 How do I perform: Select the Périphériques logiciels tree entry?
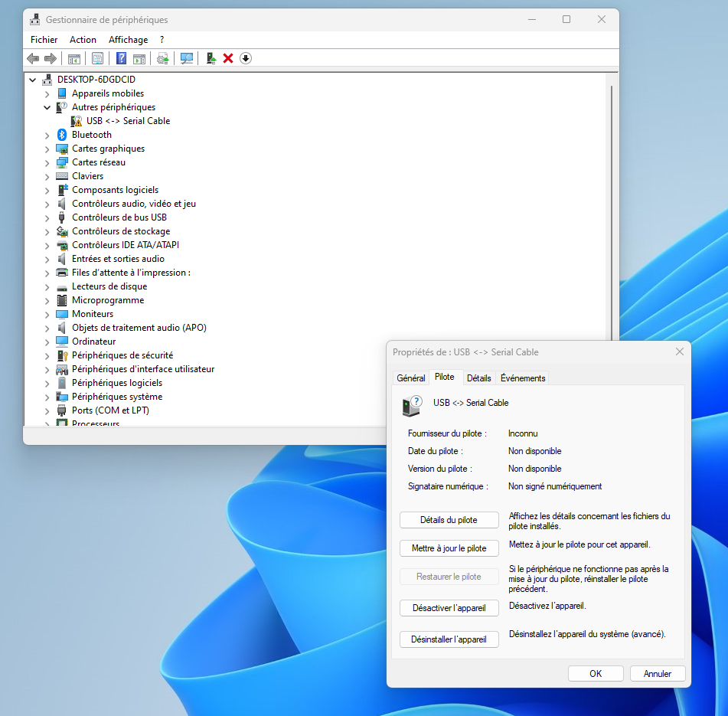point(117,383)
